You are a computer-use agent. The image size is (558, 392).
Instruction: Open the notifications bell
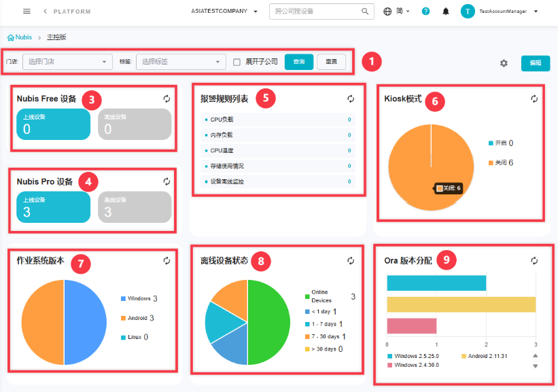[x=446, y=12]
